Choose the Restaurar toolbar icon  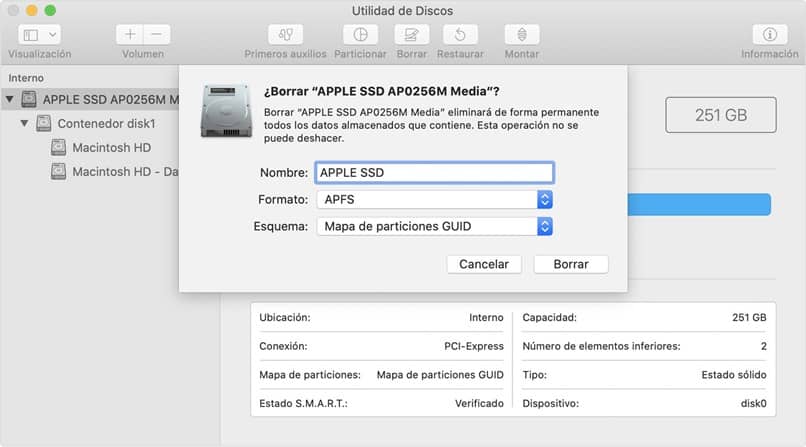pos(460,34)
